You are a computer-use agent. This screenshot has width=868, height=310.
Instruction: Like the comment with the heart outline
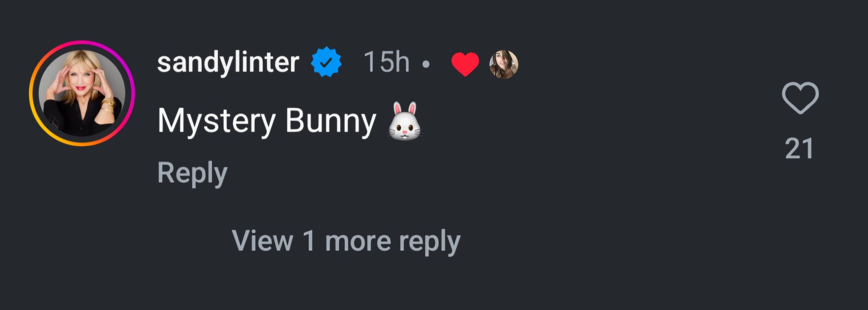[x=800, y=98]
